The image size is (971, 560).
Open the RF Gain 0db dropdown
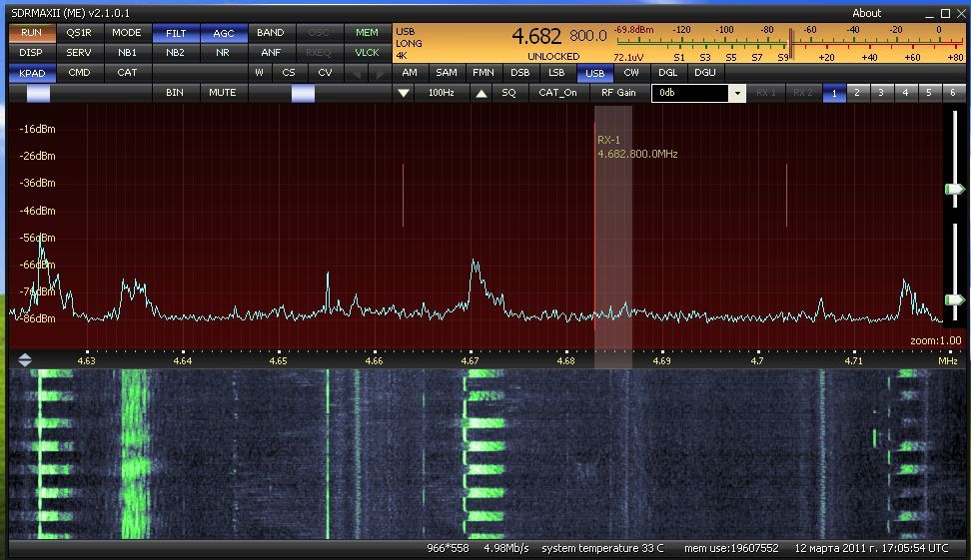pos(737,93)
